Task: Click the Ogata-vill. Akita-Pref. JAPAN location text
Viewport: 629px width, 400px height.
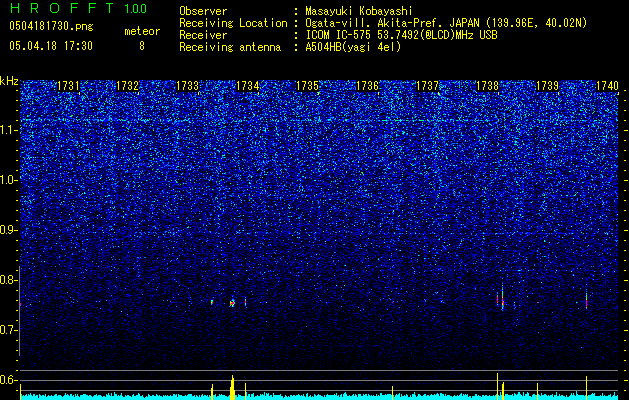Action: (446, 23)
